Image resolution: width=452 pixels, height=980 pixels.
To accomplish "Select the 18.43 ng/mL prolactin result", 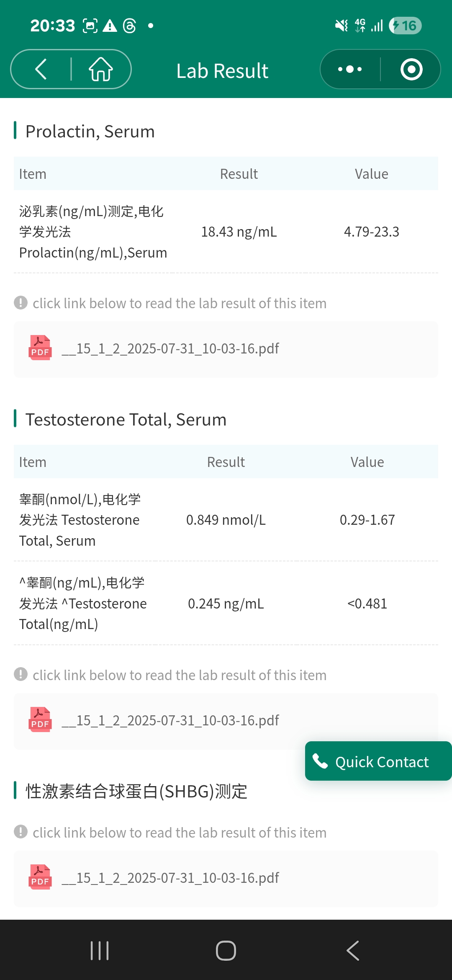I will tap(239, 232).
